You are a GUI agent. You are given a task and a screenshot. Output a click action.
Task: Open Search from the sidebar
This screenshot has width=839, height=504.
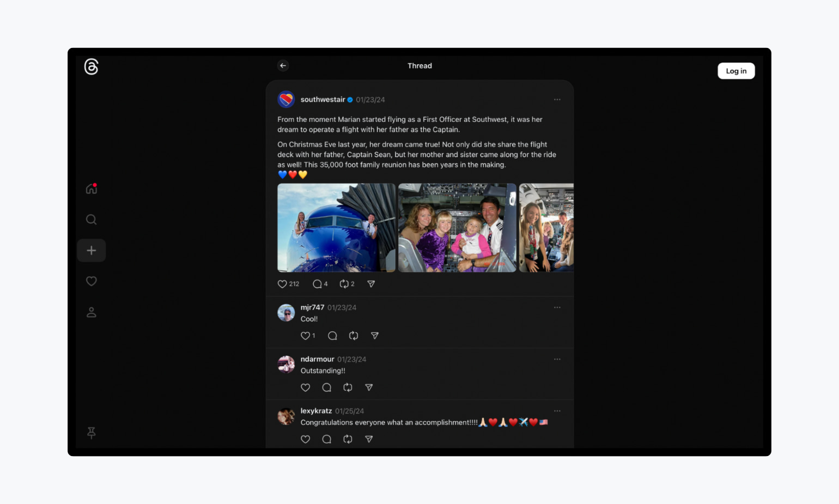[91, 220]
